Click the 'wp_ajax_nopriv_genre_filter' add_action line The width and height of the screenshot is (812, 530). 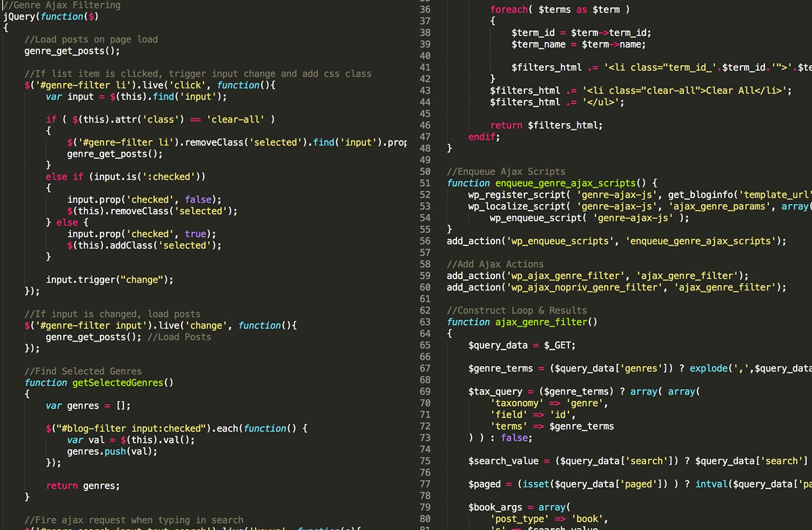[x=617, y=287]
